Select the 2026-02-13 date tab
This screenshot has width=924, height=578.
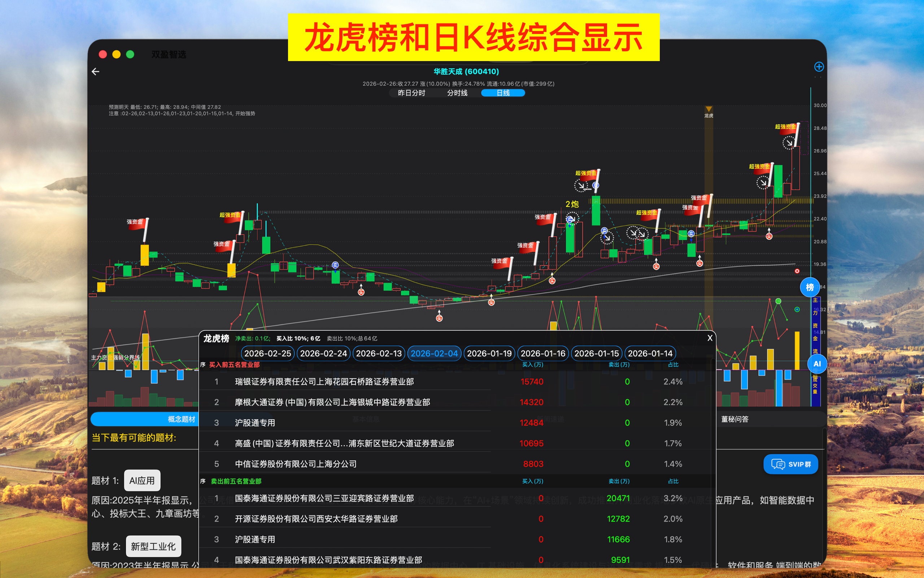point(379,353)
